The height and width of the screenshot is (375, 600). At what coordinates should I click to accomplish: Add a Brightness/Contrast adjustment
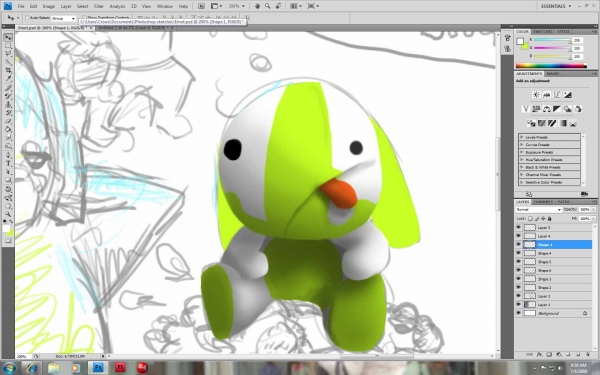coord(536,95)
